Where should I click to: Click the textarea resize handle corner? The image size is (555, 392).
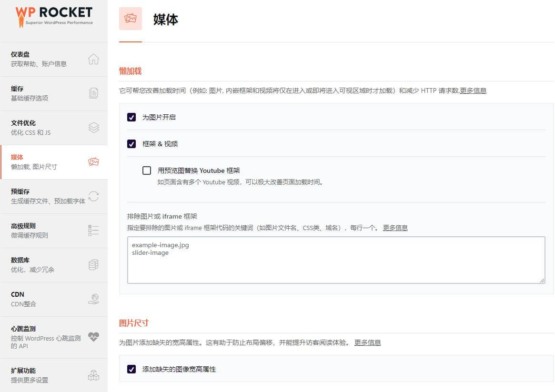(x=542, y=281)
